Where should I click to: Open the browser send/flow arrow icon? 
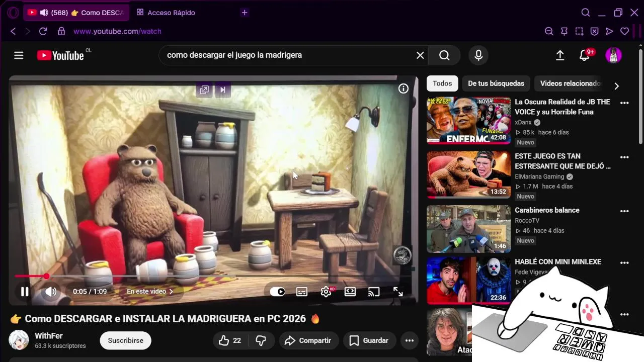tap(609, 31)
